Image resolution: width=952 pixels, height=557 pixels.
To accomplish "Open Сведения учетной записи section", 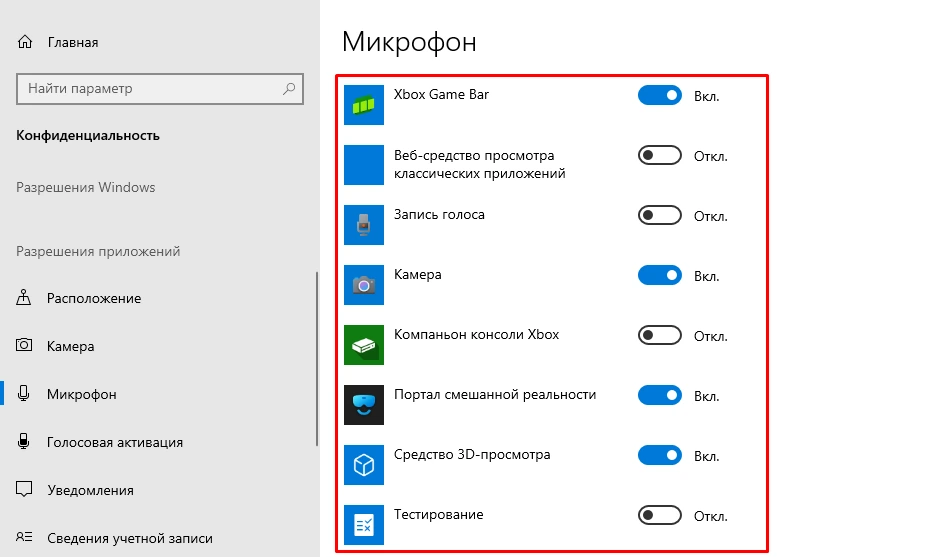I will coord(129,538).
